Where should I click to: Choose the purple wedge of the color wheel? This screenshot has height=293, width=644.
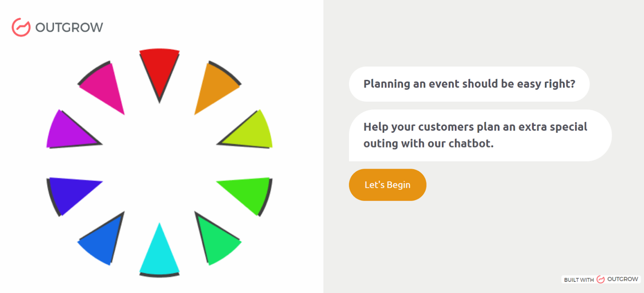click(68, 133)
